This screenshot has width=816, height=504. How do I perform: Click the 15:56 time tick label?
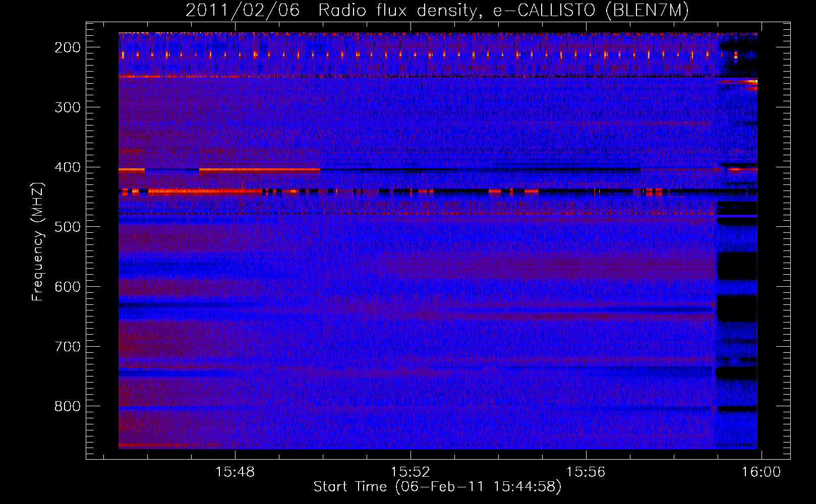coord(586,472)
